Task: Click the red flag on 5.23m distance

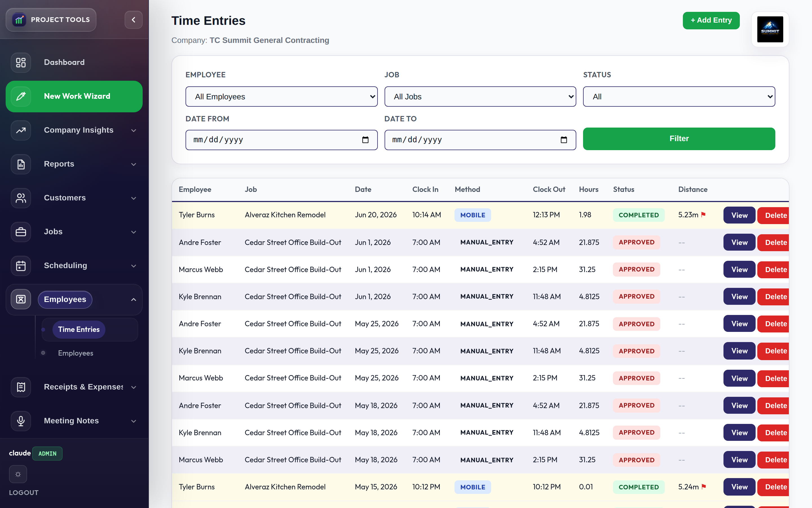Action: (x=703, y=215)
